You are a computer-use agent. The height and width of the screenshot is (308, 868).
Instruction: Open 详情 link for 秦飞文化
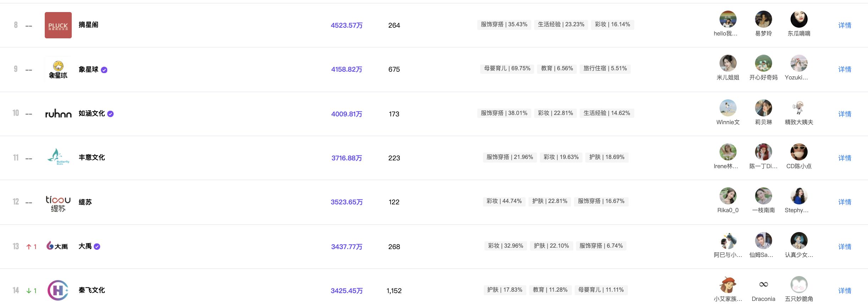845,291
